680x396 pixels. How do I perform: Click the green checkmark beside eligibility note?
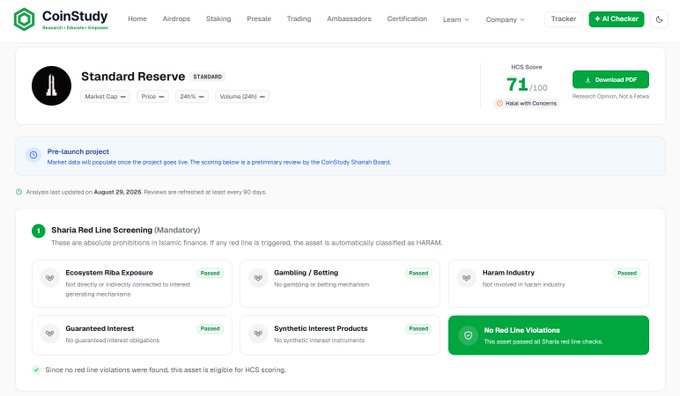tap(36, 370)
